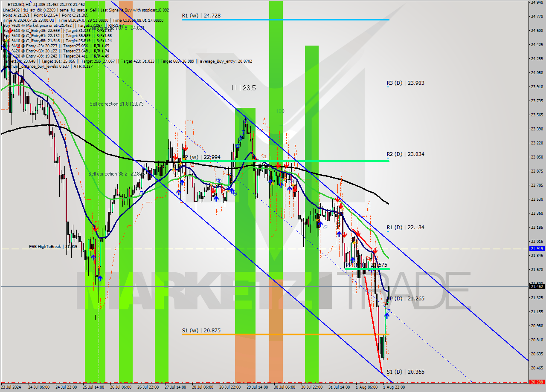546x392 pixels.
Task: Select the FSB-HighToBreak | 21.919 label
Action: pos(53,247)
